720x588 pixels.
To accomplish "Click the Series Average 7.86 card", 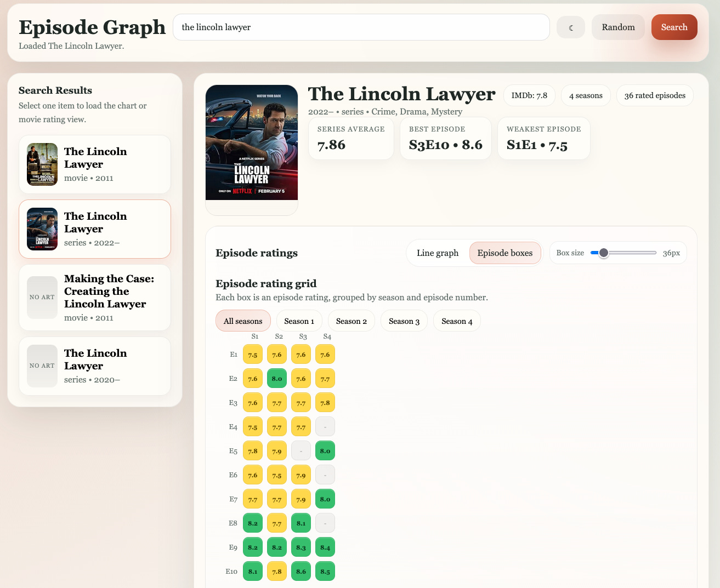I will tap(351, 139).
